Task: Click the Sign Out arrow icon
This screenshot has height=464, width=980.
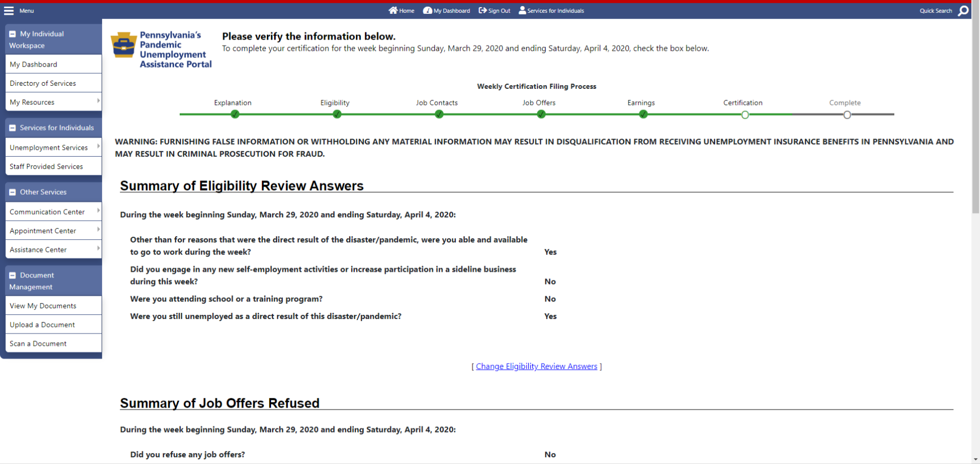Action: [x=483, y=10]
